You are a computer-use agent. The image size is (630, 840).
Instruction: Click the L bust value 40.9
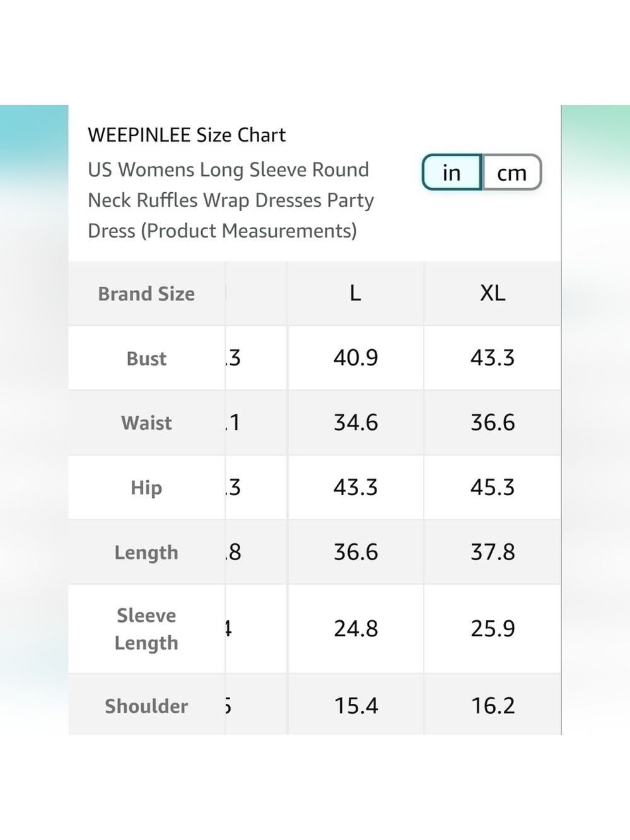(356, 357)
